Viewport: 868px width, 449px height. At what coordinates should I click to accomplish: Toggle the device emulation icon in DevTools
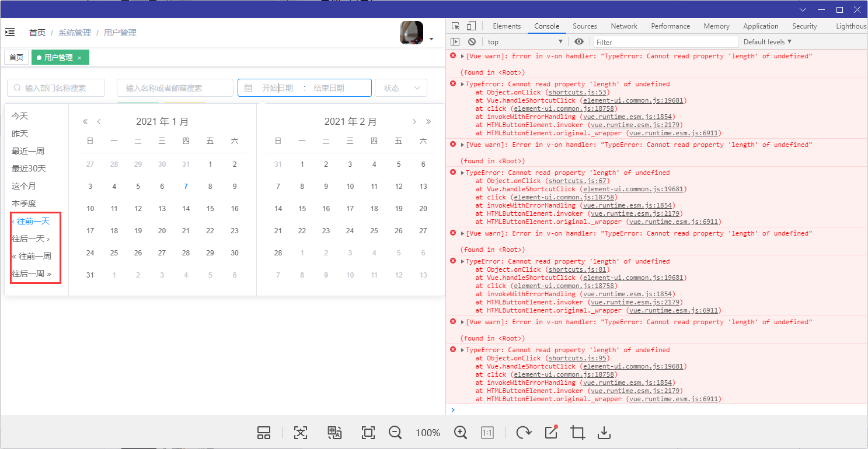coord(470,26)
